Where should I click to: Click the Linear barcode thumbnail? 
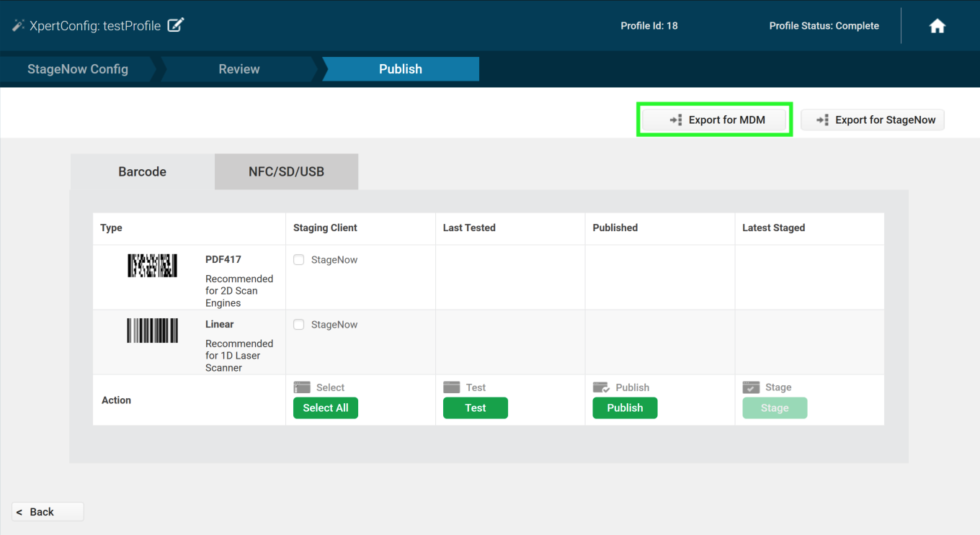152,331
